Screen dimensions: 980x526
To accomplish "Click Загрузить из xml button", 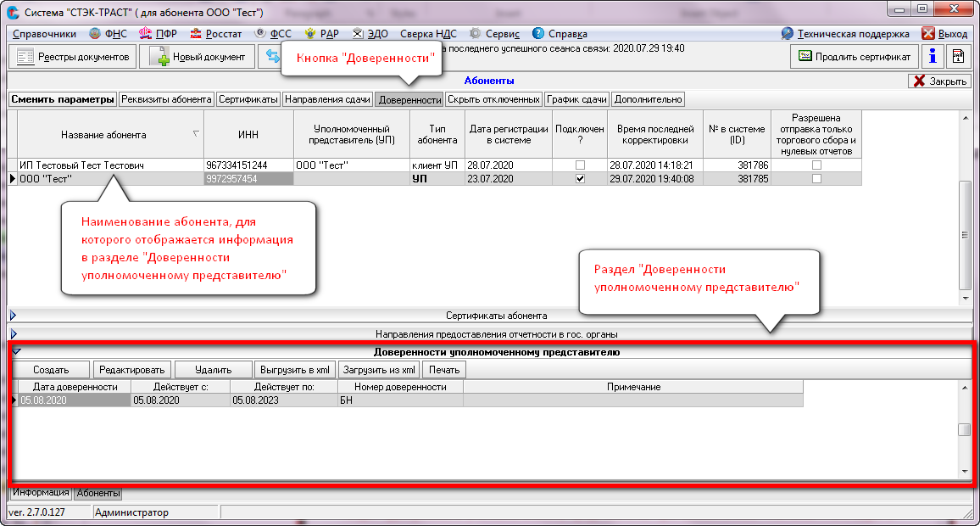I will point(379,370).
